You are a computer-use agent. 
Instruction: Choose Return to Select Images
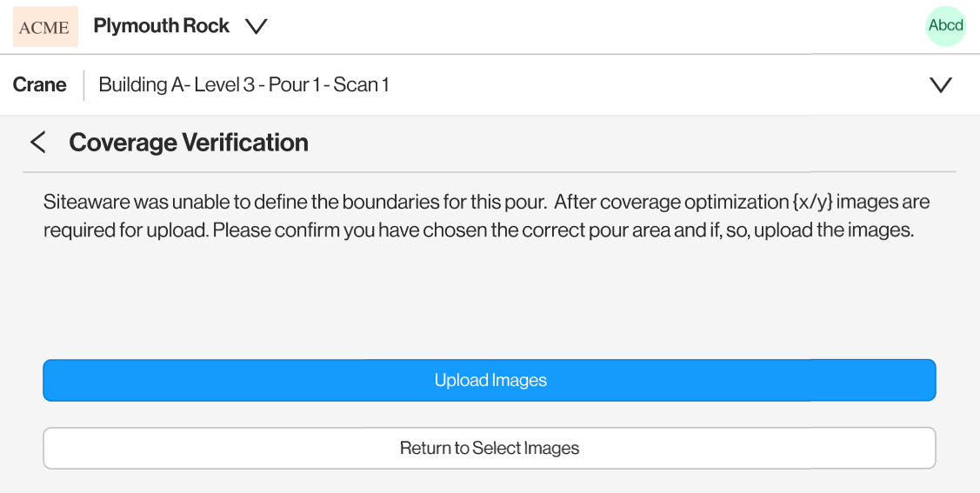coord(489,449)
